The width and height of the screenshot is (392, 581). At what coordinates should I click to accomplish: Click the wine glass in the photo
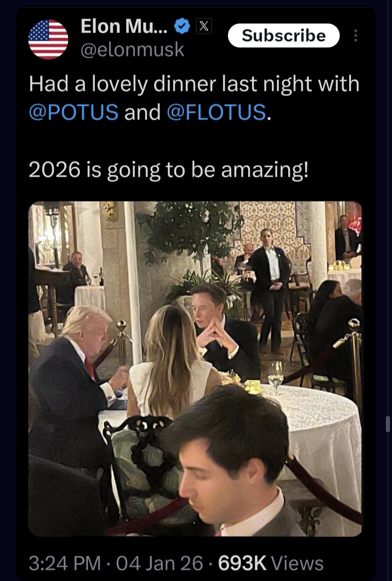coord(275,376)
